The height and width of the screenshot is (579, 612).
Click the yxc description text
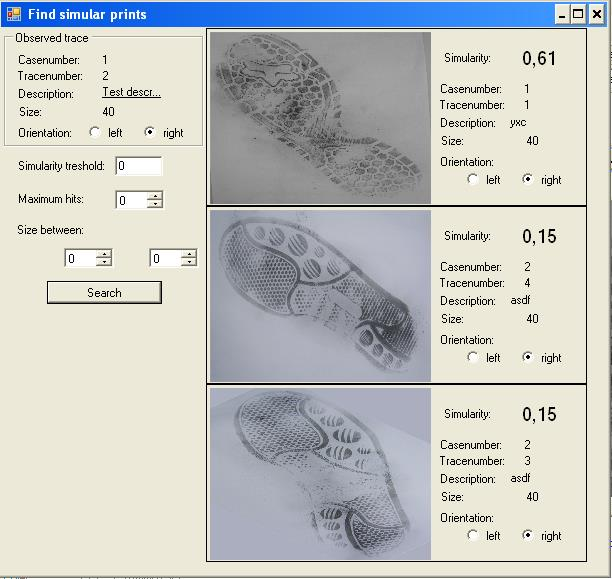[x=518, y=123]
